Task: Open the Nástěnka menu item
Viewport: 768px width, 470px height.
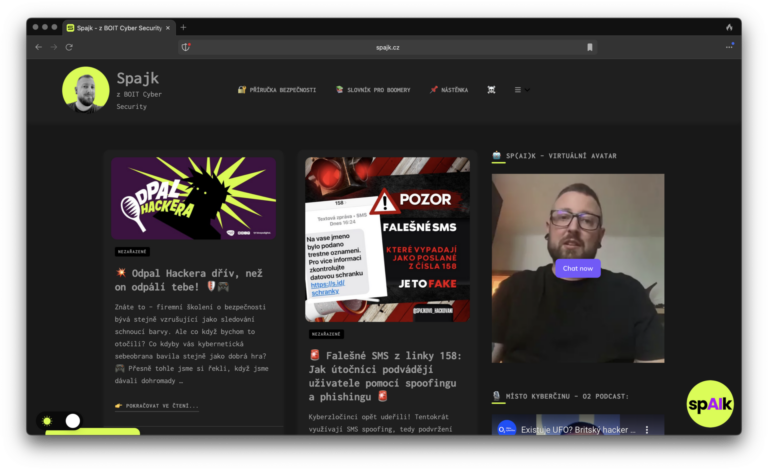Action: 449,90
